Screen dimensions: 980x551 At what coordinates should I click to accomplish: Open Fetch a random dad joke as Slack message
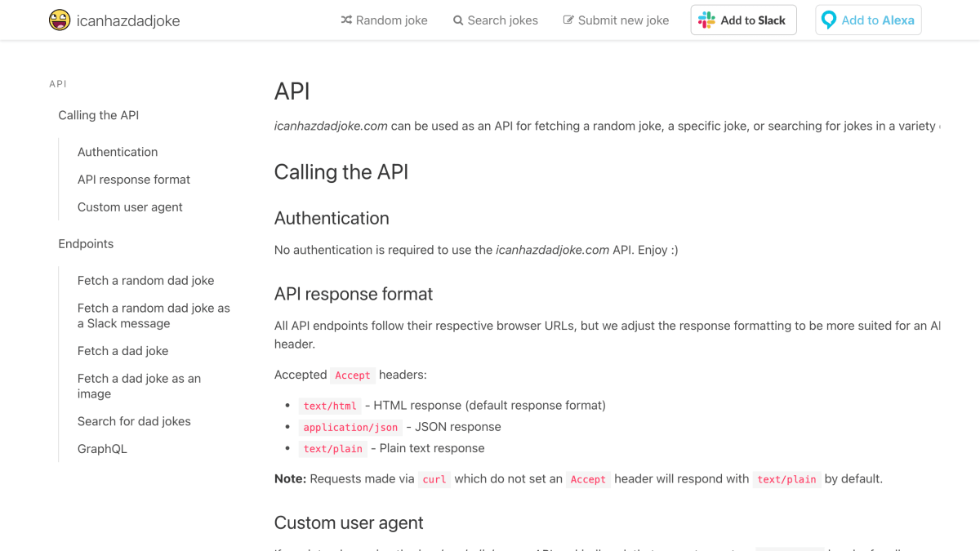click(154, 316)
